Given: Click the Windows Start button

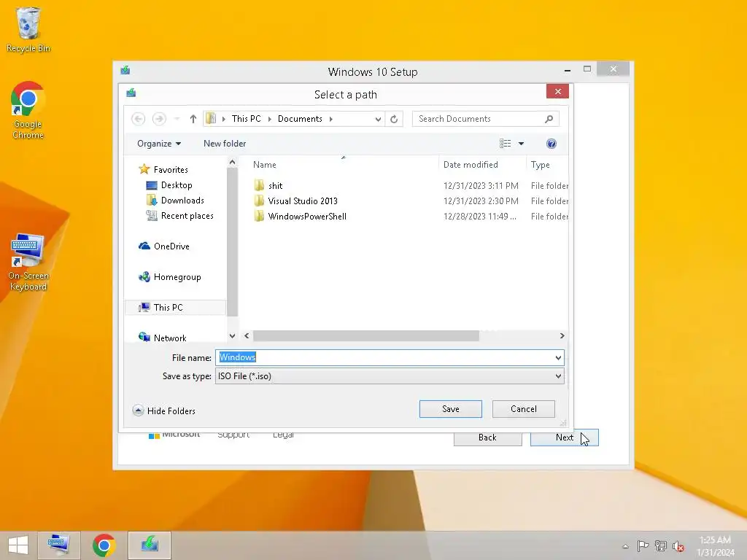Looking at the screenshot, I should click(x=18, y=545).
